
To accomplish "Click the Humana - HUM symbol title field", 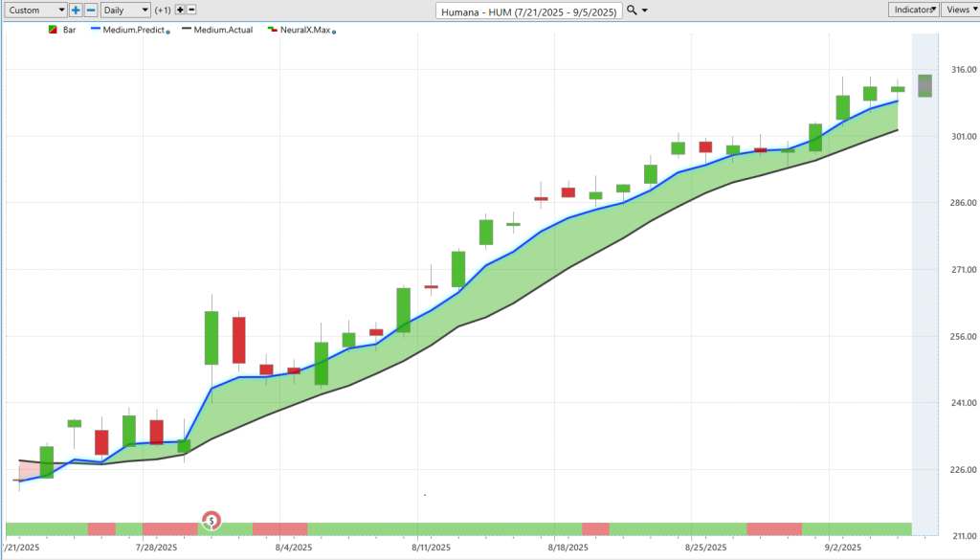I will click(528, 11).
